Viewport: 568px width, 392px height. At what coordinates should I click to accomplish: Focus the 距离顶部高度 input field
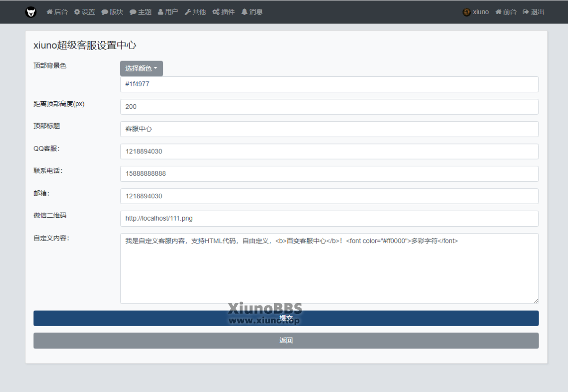(x=329, y=107)
